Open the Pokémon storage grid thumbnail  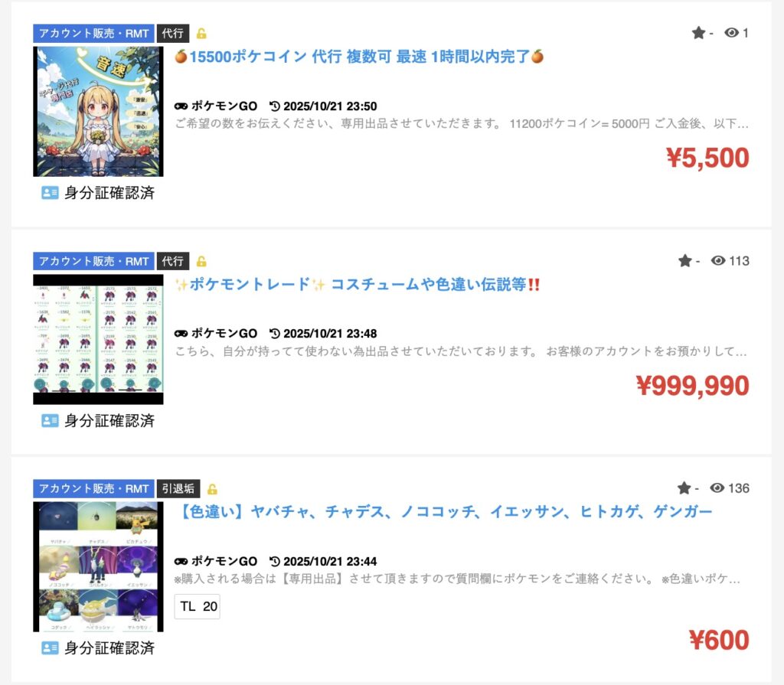(98, 340)
